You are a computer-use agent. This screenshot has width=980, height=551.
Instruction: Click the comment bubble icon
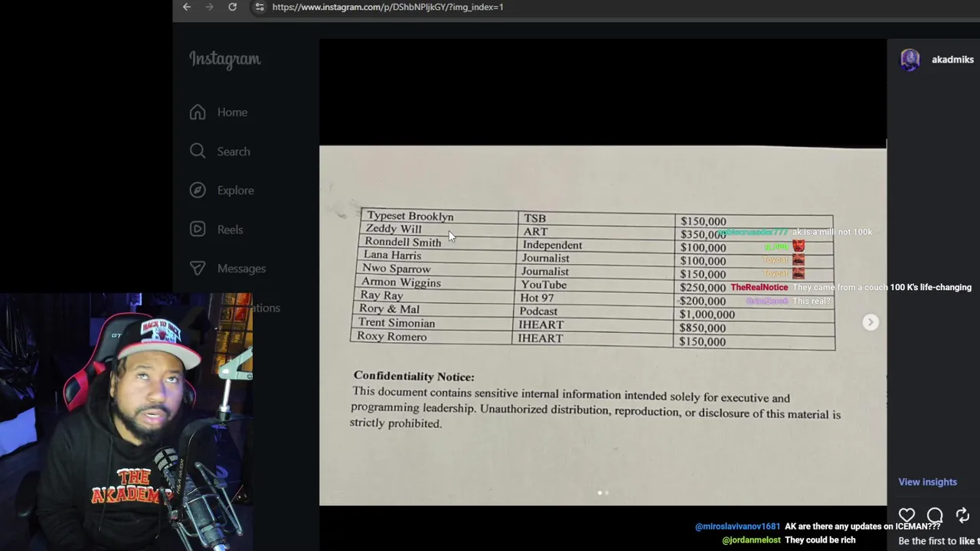coord(935,516)
